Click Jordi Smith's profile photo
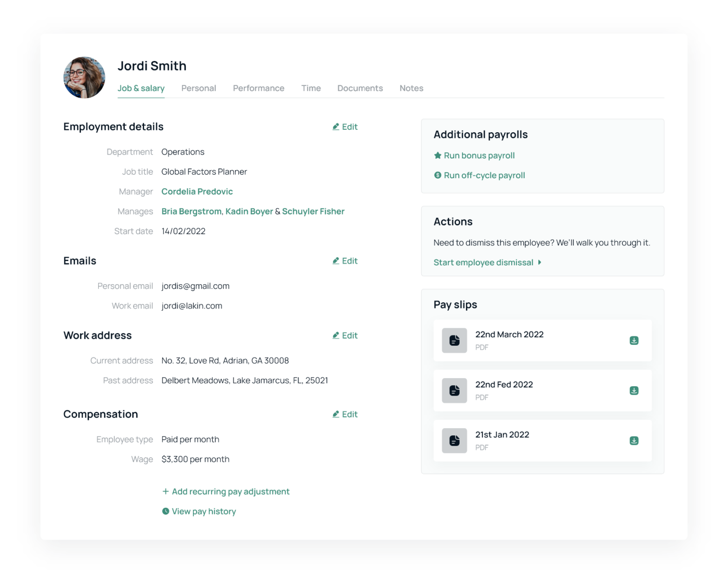Image resolution: width=728 pixels, height=587 pixels. click(x=84, y=77)
